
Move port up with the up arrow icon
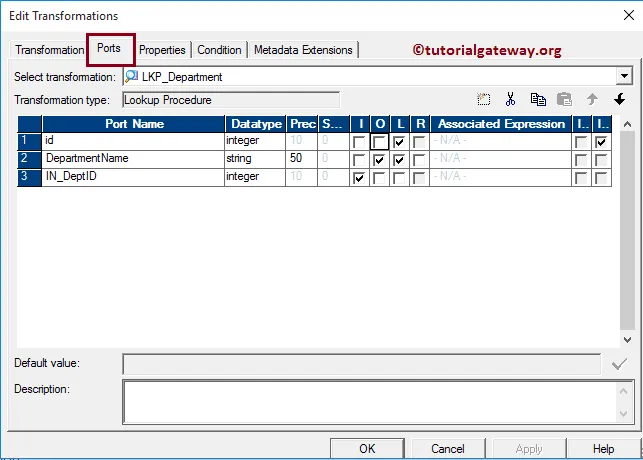click(x=592, y=99)
